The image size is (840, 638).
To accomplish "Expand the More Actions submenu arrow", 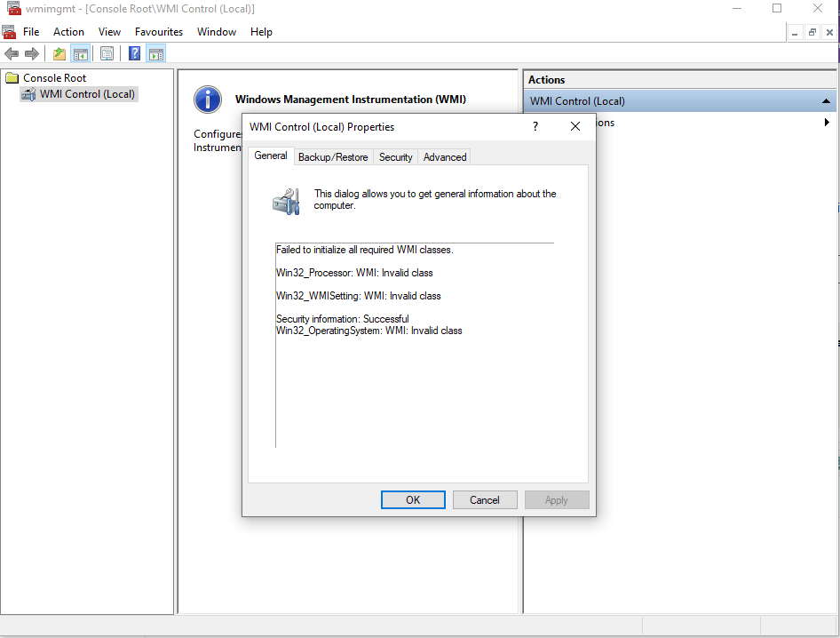I will tap(827, 123).
